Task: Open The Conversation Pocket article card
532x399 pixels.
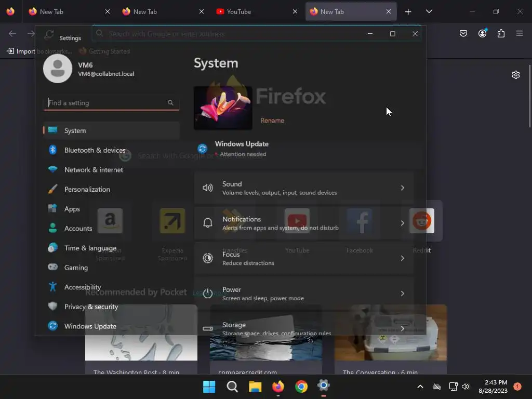Action: tap(391, 339)
